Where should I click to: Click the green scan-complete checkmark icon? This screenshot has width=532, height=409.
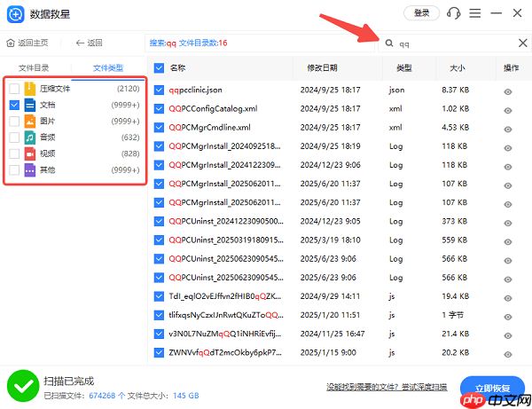[23, 386]
